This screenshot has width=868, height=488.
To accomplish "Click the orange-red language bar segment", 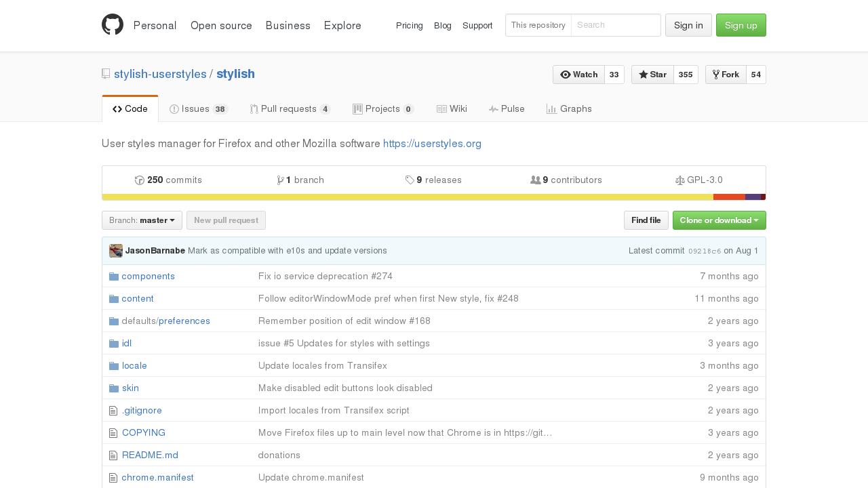I will pos(729,197).
